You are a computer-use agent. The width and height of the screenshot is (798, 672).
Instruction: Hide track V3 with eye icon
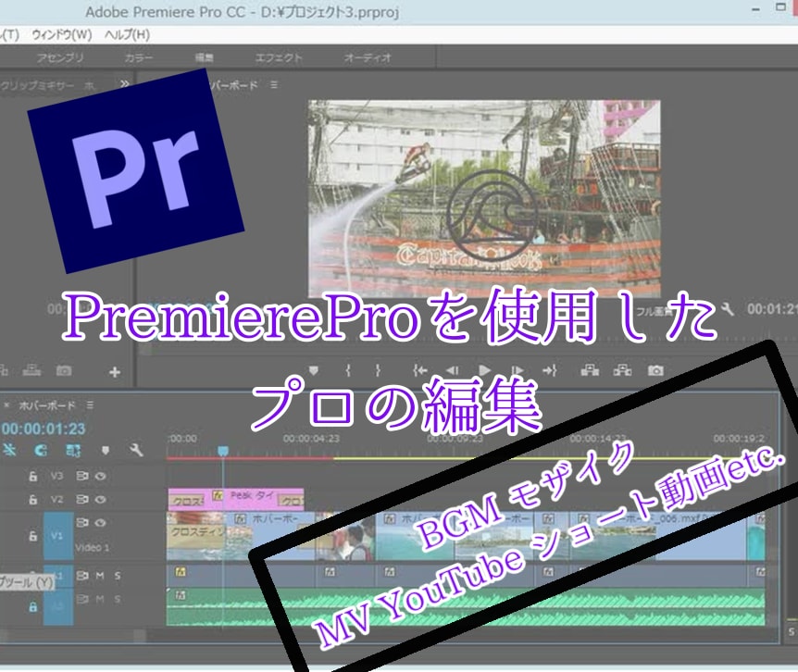tap(101, 476)
